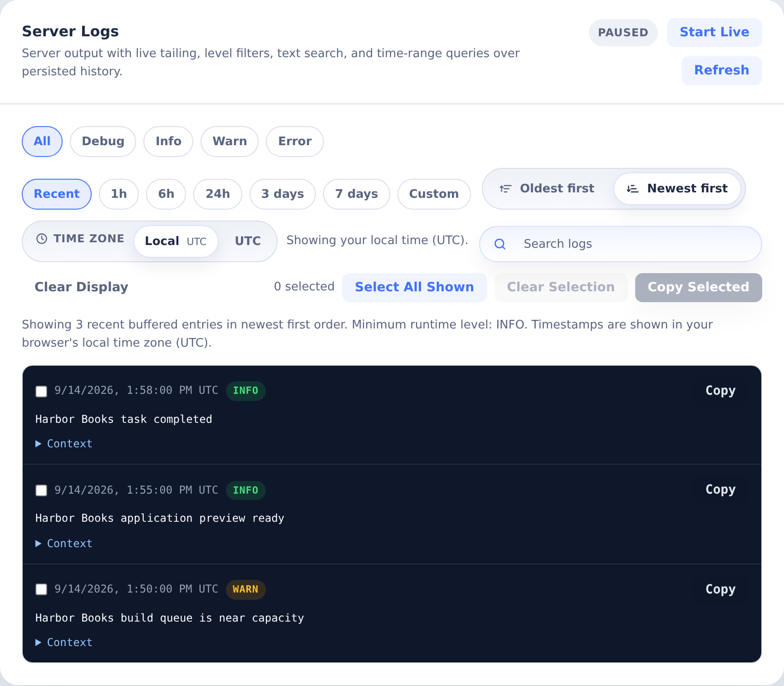Check the 1:55:00 PM log entry checkbox
Viewport: 784px width, 686px height.
point(41,490)
